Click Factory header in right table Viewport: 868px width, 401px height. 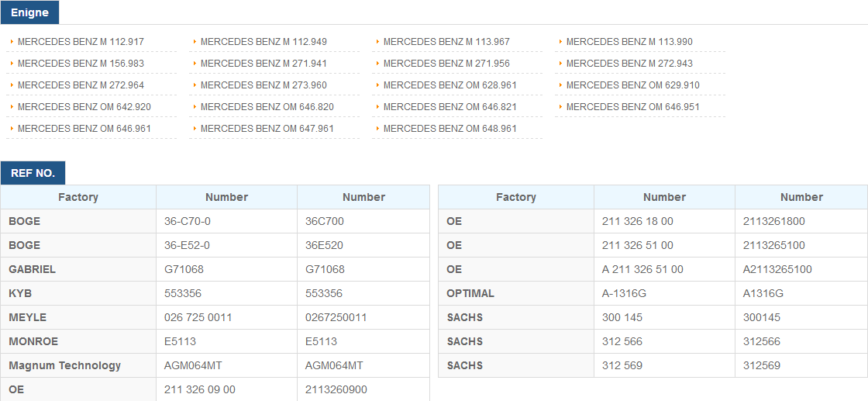tap(516, 197)
